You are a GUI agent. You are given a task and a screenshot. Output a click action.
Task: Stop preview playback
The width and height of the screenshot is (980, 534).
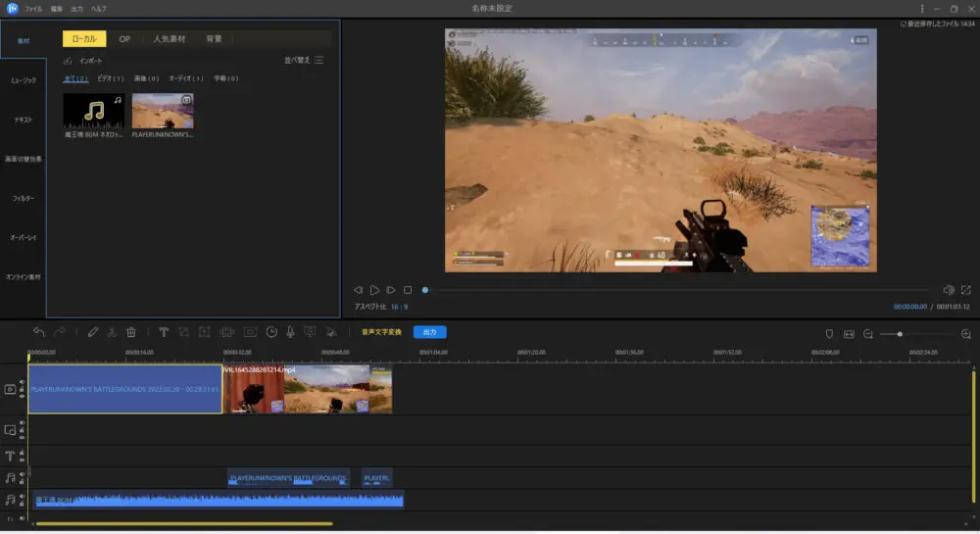[x=408, y=290]
